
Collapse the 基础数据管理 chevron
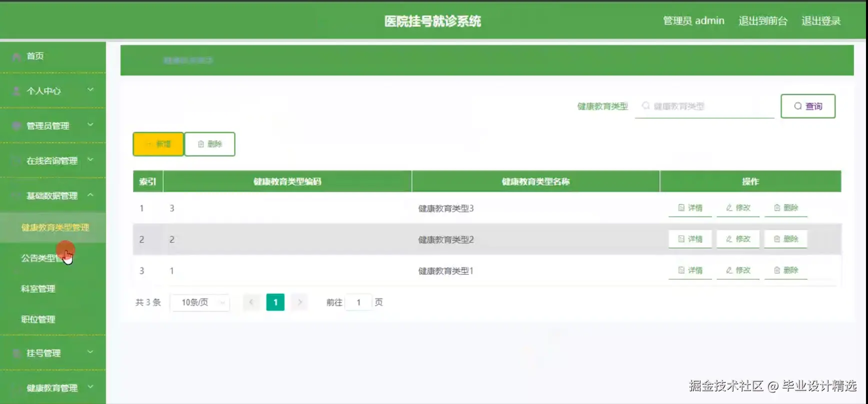point(90,195)
